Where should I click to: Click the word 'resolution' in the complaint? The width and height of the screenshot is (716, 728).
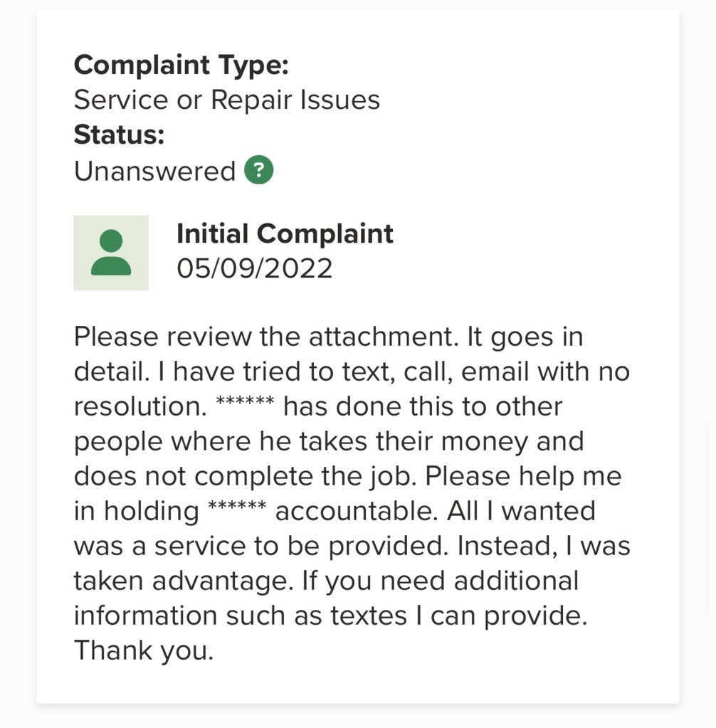(140, 406)
